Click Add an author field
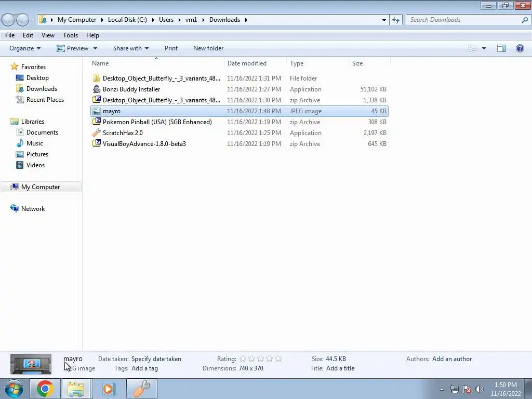The width and height of the screenshot is (532, 399). (452, 358)
